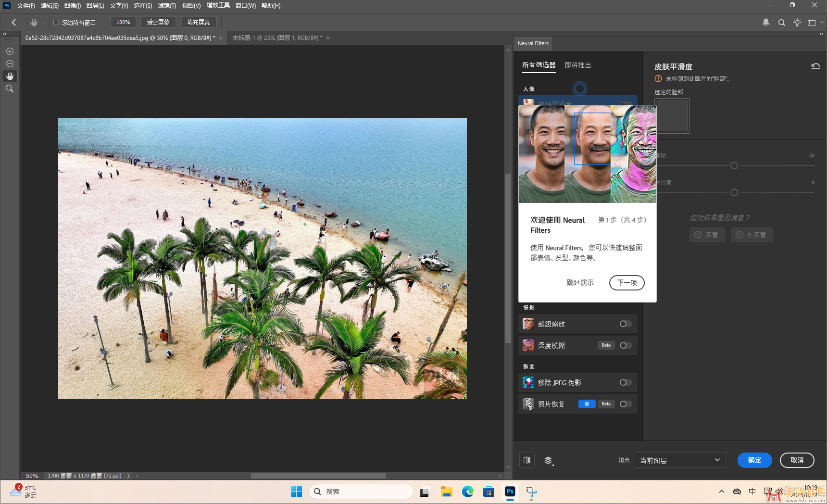This screenshot has height=504, width=827.
Task: Click the 下一项 button
Action: click(627, 283)
